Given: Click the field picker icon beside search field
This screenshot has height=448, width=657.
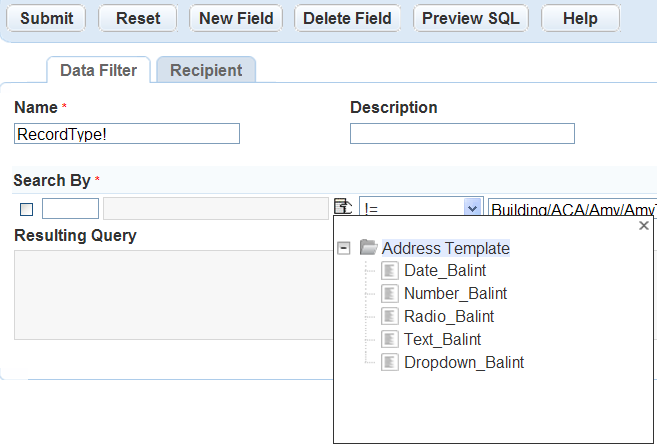Looking at the screenshot, I should point(343,208).
